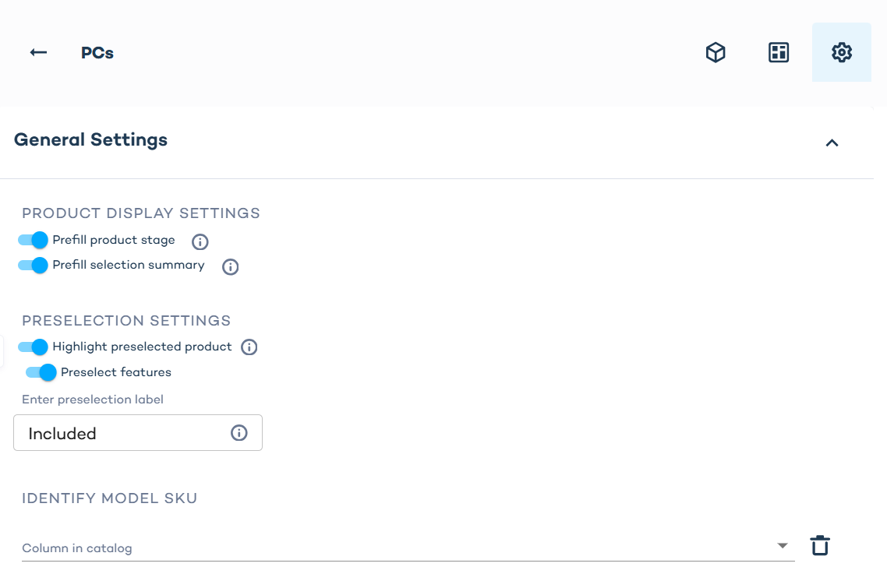Click info icon inside the Included field
The width and height of the screenshot is (887, 588).
coord(239,433)
